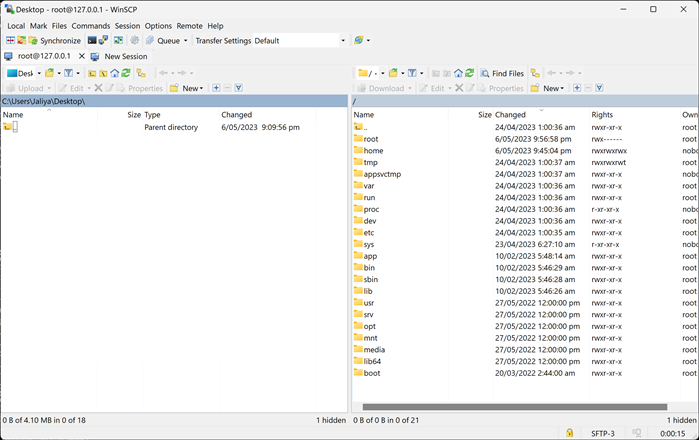Open the Transfer Settings Default combo box
This screenshot has width=699, height=440.
pyautogui.click(x=300, y=41)
